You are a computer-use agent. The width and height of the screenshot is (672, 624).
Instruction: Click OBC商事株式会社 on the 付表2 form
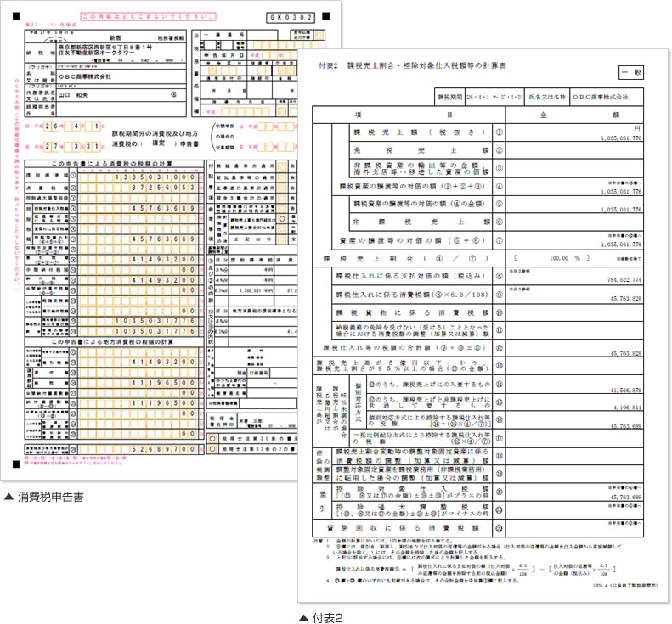coord(601,98)
